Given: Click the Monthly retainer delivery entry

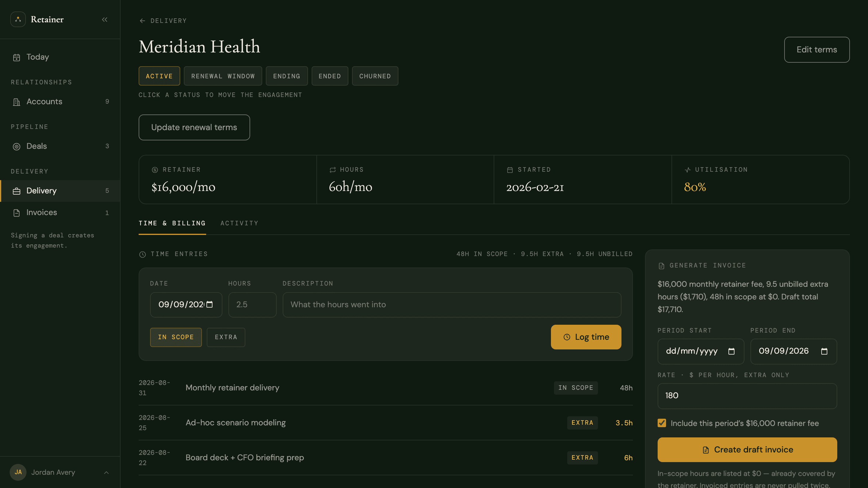Looking at the screenshot, I should pyautogui.click(x=386, y=388).
